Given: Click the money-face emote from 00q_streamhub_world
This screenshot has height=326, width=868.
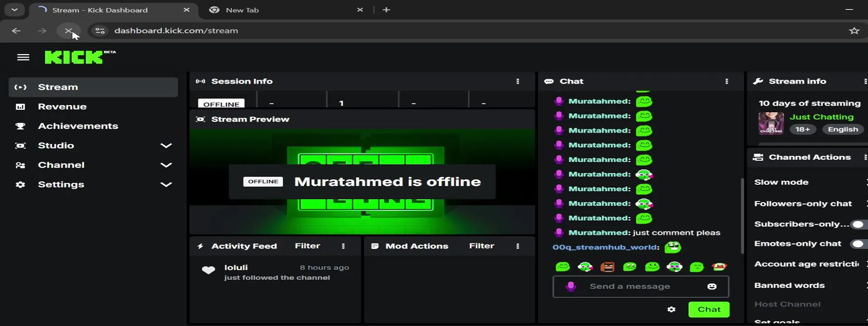Looking at the screenshot, I should [673, 247].
